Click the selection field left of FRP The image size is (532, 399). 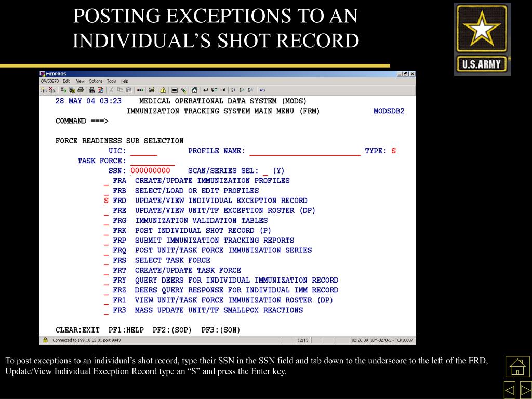point(106,241)
